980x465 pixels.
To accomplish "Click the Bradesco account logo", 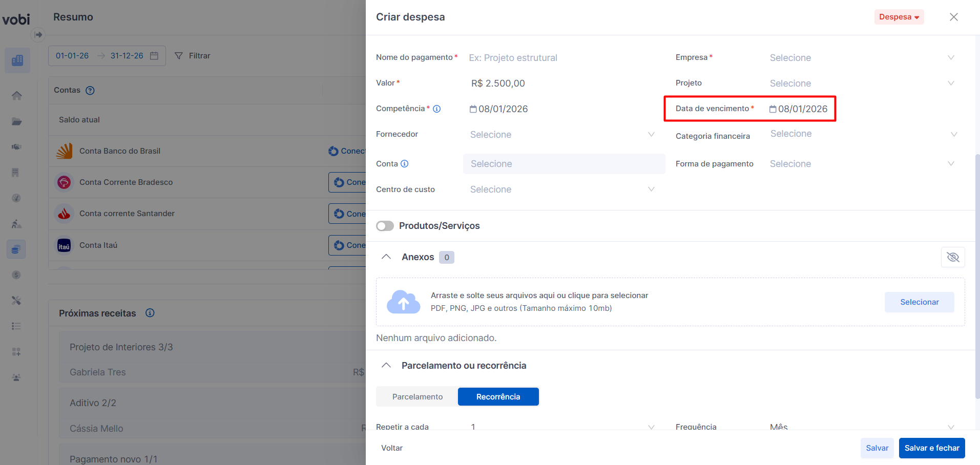I will point(64,182).
